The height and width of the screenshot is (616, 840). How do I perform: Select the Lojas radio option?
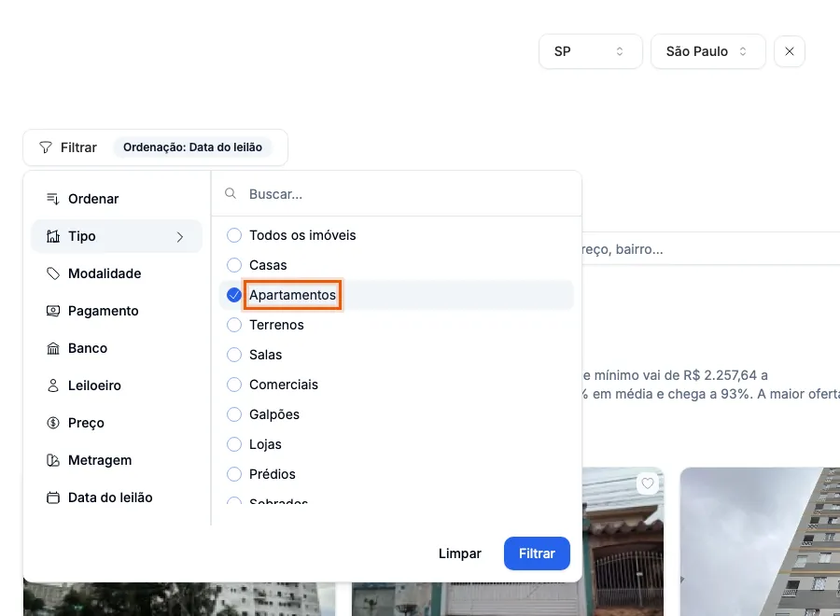click(234, 444)
